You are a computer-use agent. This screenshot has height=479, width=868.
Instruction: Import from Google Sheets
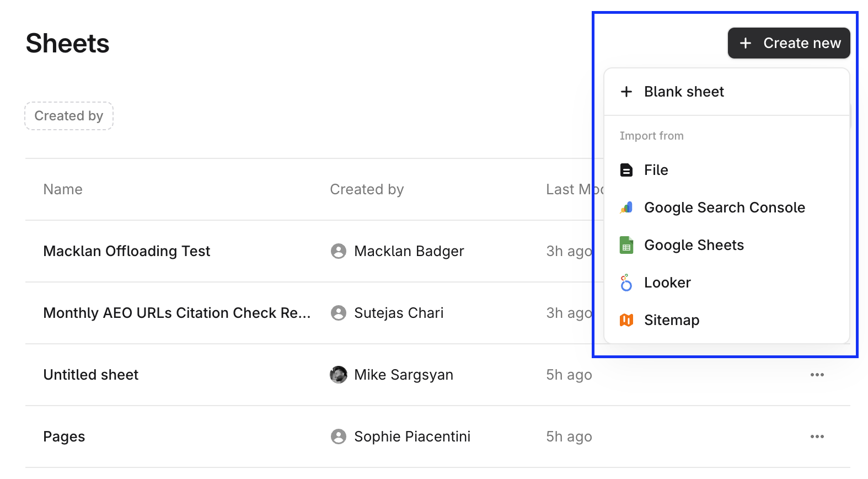[727, 245]
